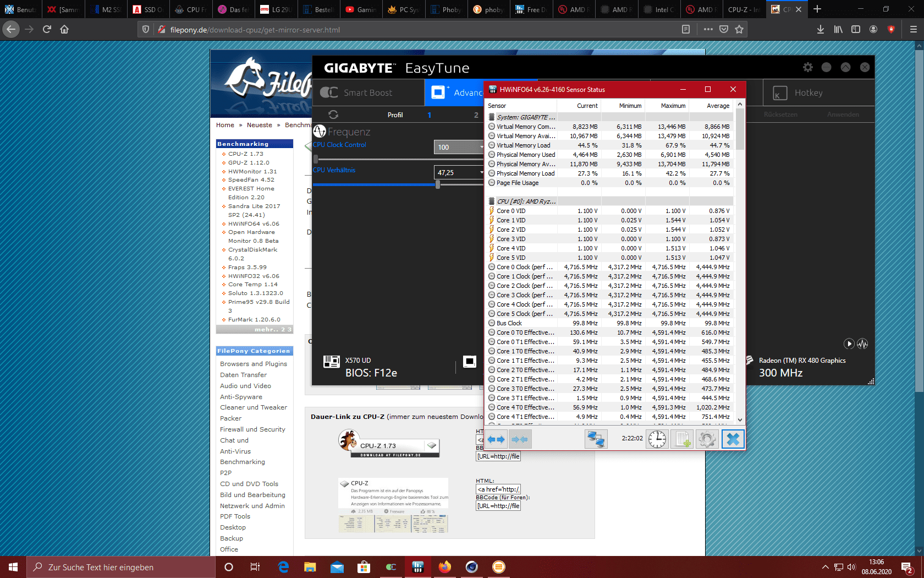
Task: Switch to CPU-Z browser tab
Action: [x=744, y=9]
